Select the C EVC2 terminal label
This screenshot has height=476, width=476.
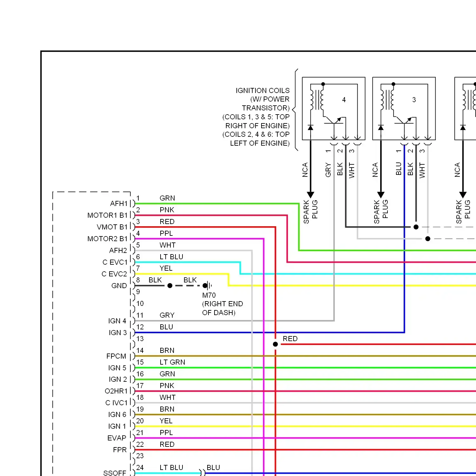click(x=114, y=274)
